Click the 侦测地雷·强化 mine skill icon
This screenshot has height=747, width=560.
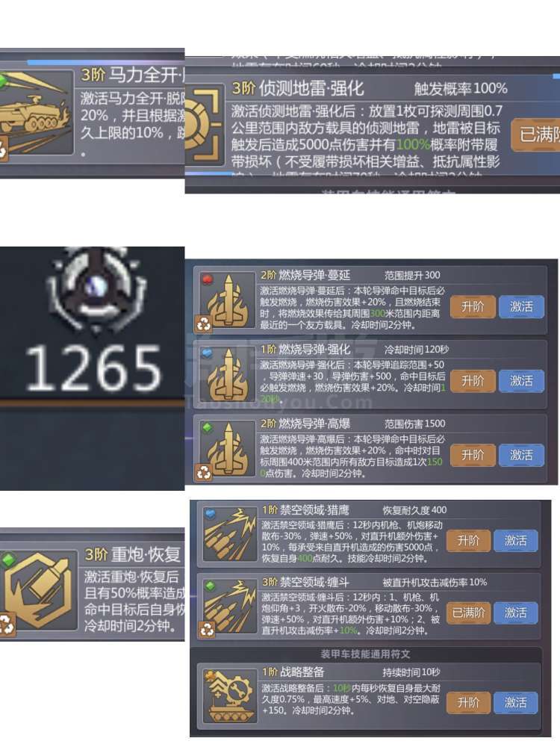205,125
